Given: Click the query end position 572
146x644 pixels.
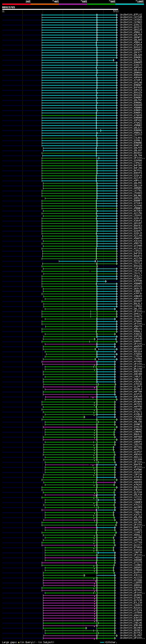Looking at the screenshot, I should [x=115, y=11].
